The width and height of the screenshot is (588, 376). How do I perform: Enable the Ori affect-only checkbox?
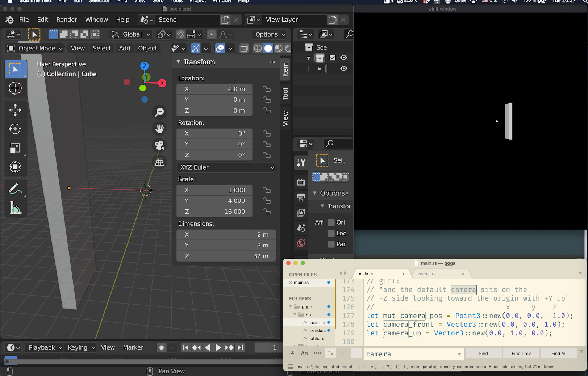point(331,222)
